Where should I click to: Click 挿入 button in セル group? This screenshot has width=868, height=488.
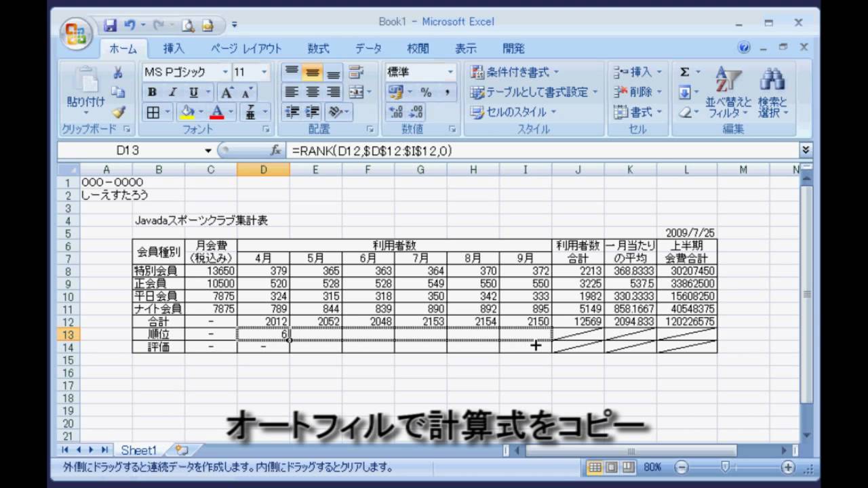[638, 72]
